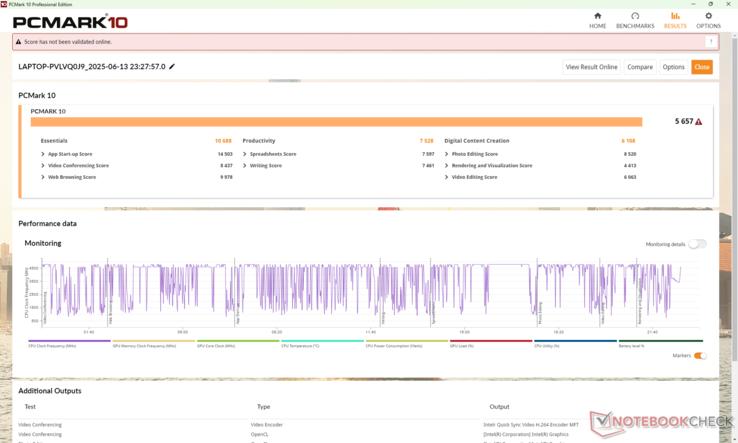Click the Photo Editing marker in chart
Screen dimensions: 738x443
click(x=540, y=314)
